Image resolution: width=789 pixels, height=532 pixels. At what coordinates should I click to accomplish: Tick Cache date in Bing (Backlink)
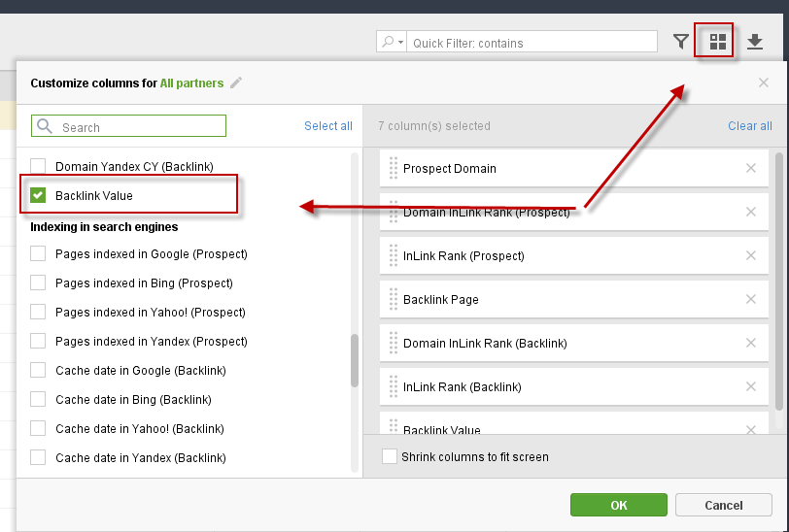pos(38,399)
